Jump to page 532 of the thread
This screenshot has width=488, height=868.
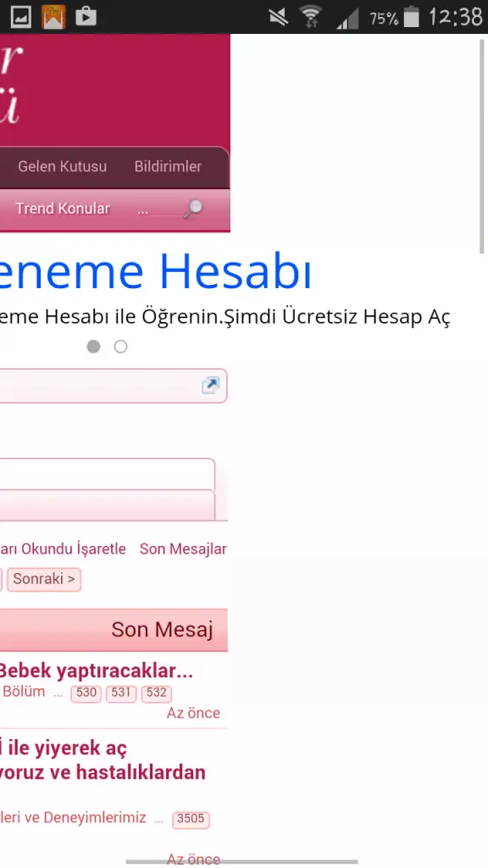157,693
